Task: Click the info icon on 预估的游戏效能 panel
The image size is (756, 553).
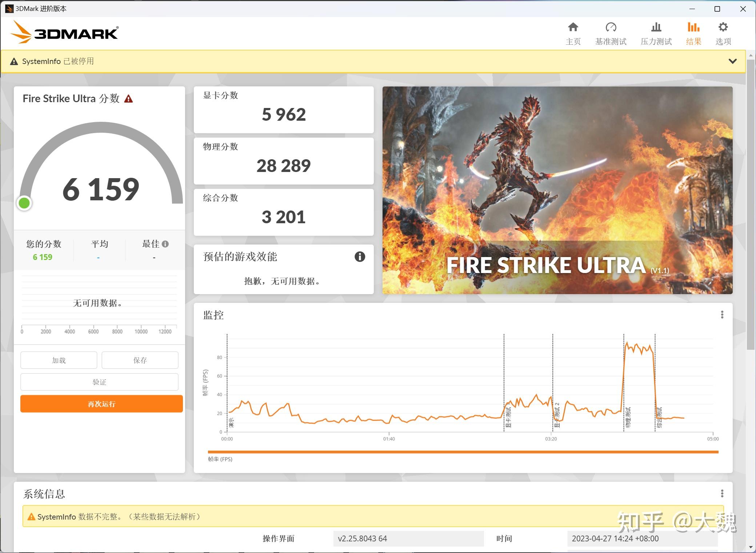Action: (x=360, y=257)
